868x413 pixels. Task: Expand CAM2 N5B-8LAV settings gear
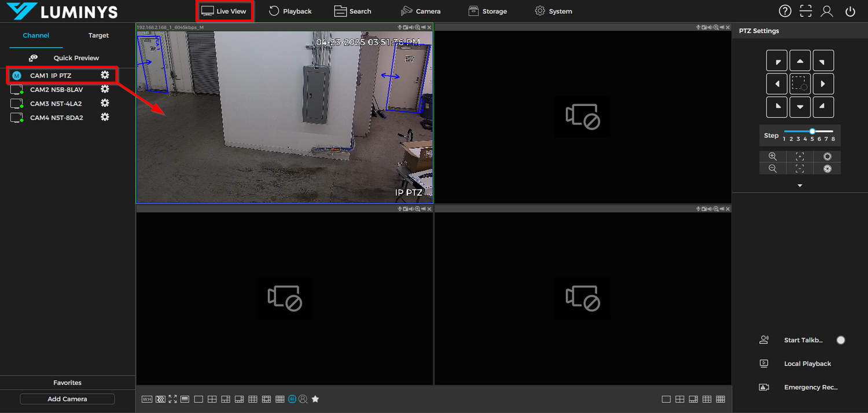point(105,89)
